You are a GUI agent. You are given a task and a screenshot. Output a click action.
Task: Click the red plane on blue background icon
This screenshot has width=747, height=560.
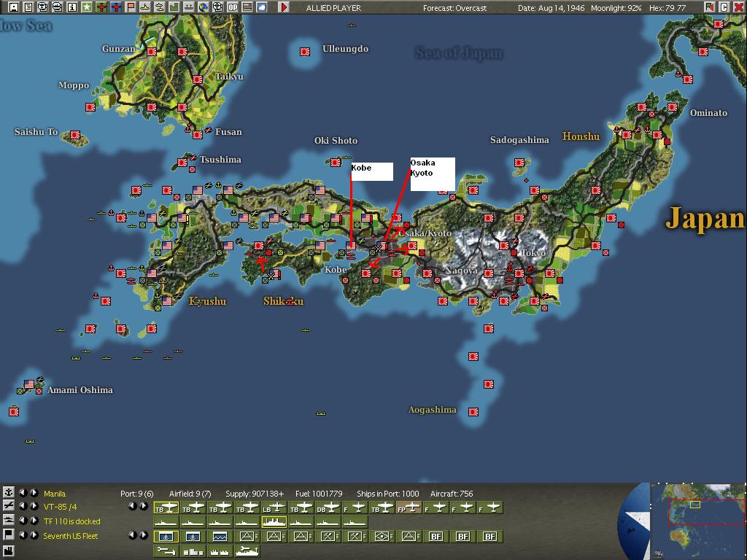point(116,7)
